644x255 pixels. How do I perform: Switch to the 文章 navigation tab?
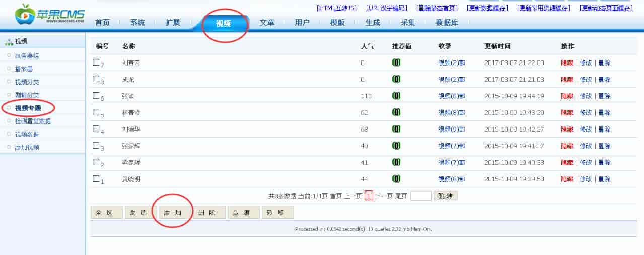point(267,23)
